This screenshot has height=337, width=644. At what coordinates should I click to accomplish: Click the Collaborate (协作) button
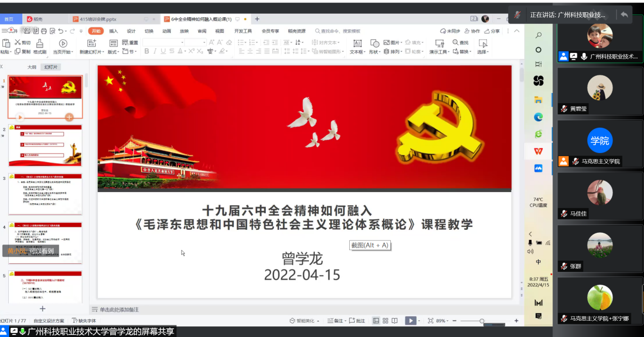pyautogui.click(x=472, y=31)
